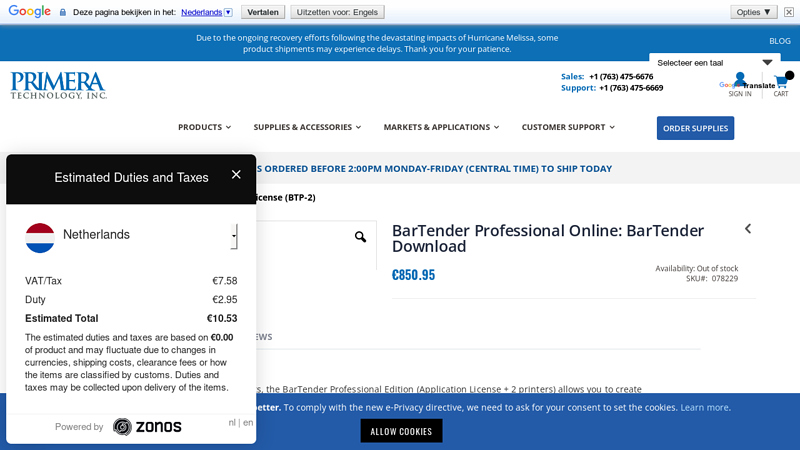Click the Order Supplies button
This screenshot has height=450, width=800.
click(x=695, y=128)
